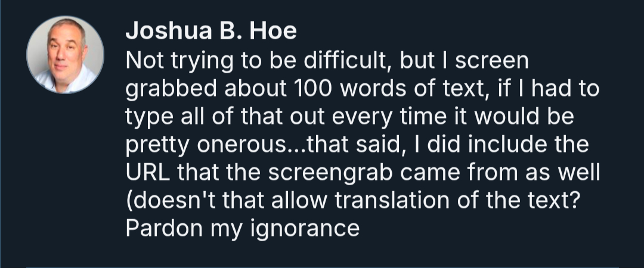Screen dimensions: 644x268
Task: Click the word "difficult" in the post
Action: point(348,60)
